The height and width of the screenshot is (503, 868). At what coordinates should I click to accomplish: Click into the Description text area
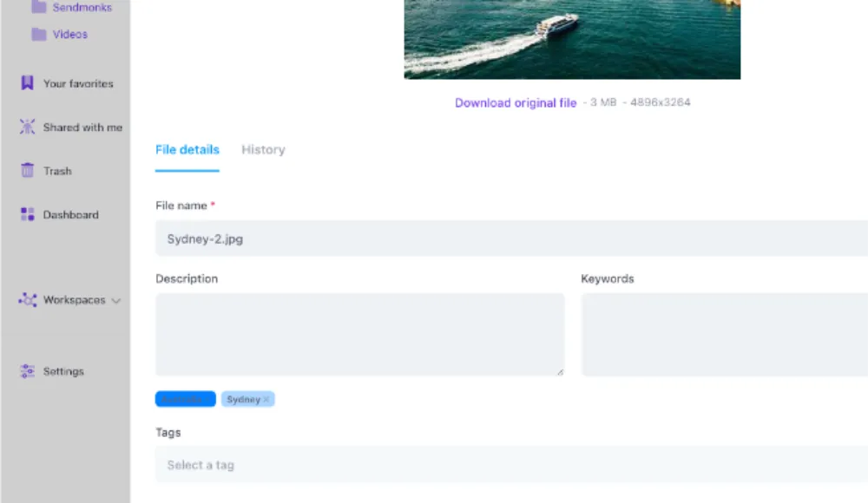(x=360, y=335)
